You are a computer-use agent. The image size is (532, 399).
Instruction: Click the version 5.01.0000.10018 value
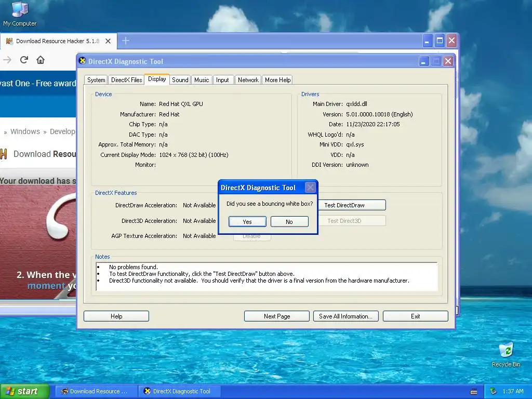[379, 114]
